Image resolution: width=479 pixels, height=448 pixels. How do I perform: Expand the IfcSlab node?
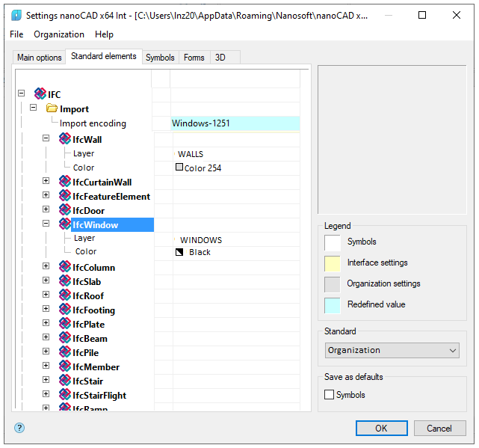pos(46,280)
